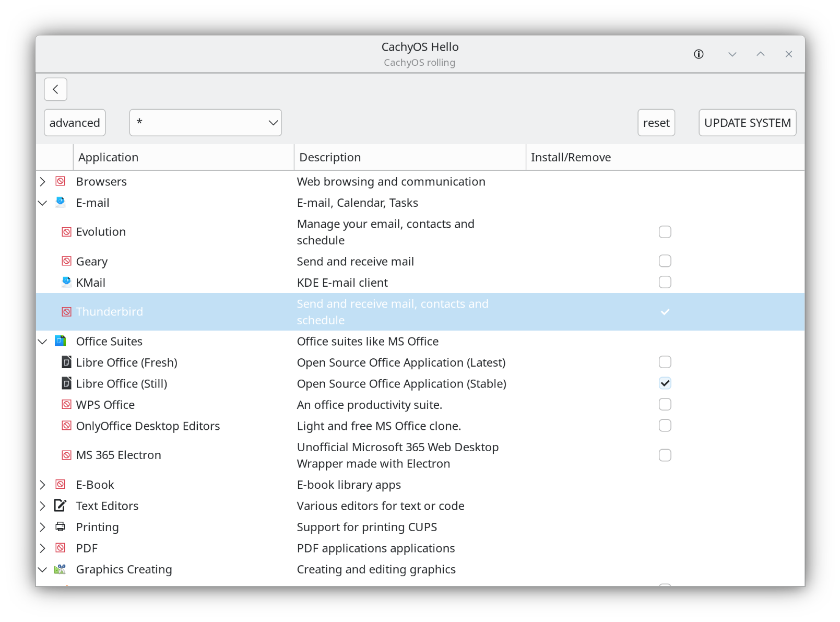Click the Graphics Creating category icon
Image resolution: width=840 pixels, height=622 pixels.
coord(61,569)
